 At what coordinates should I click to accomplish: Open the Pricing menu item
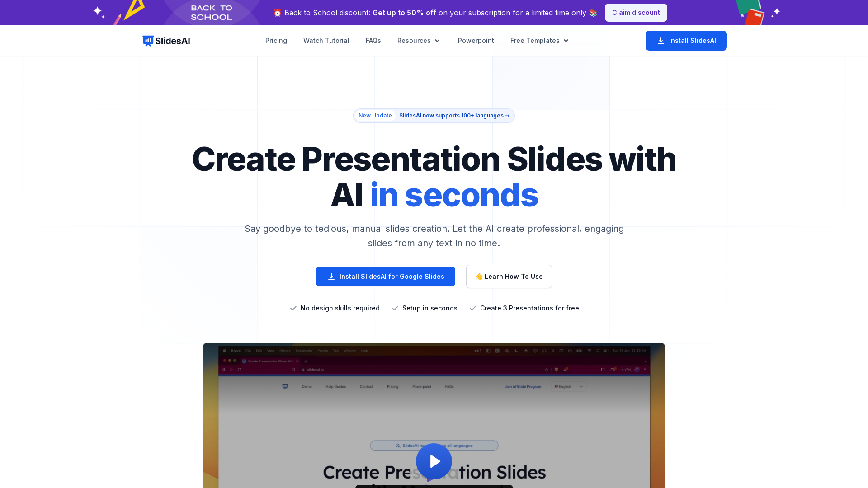point(276,41)
